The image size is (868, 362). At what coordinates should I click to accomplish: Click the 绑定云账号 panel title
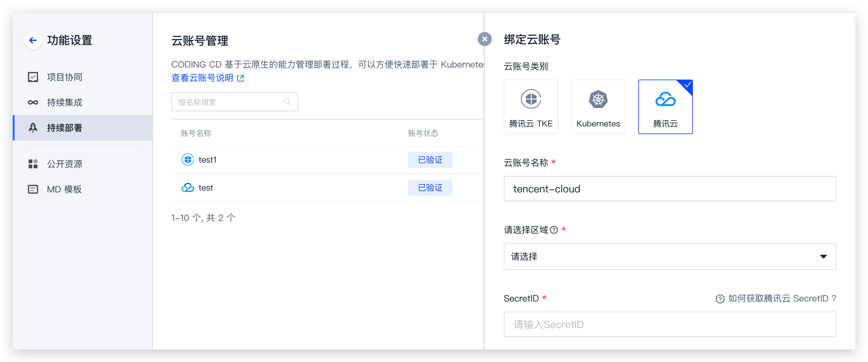point(532,39)
